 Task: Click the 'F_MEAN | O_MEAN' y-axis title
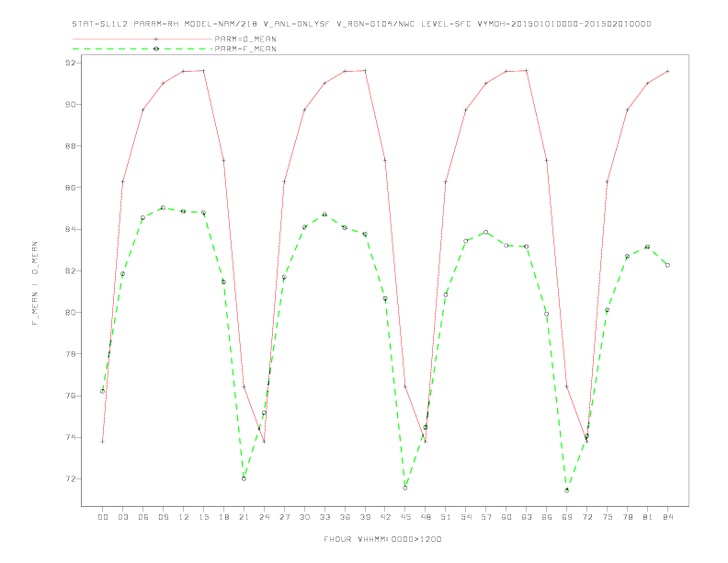tap(35, 283)
